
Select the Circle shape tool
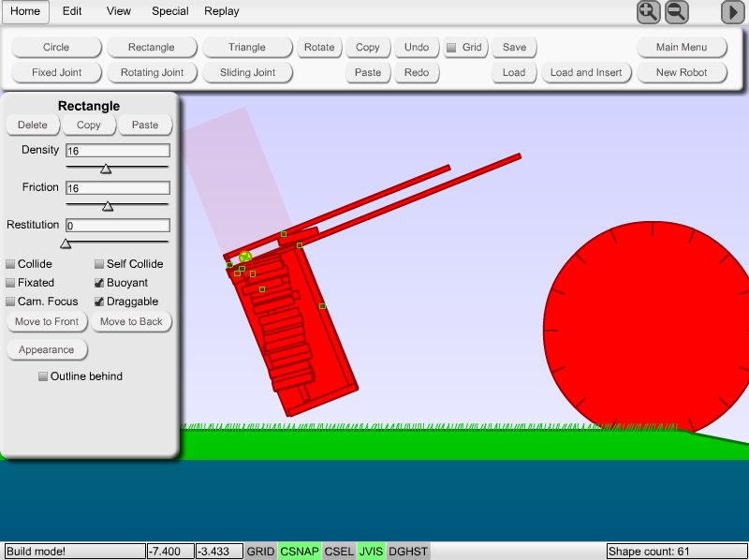tap(56, 48)
